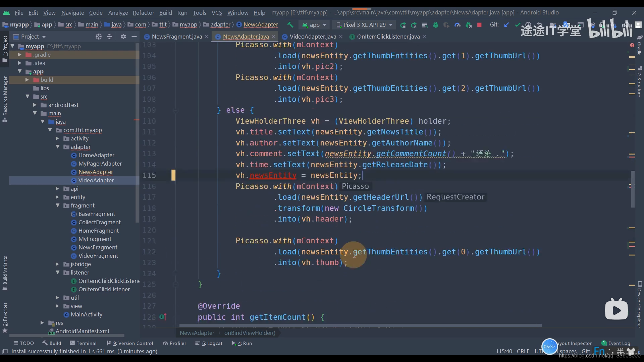644x362 pixels.
Task: Close the OnItemClickListener.java tab
Action: [x=424, y=37]
